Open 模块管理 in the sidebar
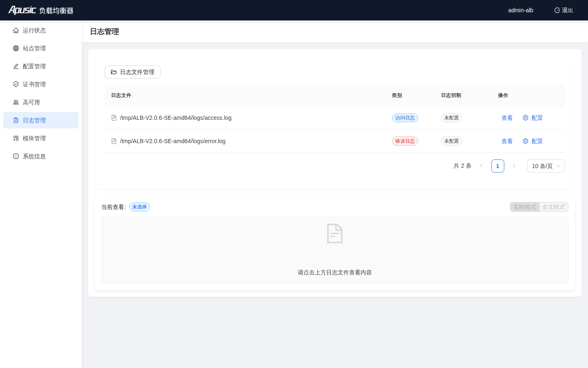Viewport: 588px width, 368px height. (41, 138)
